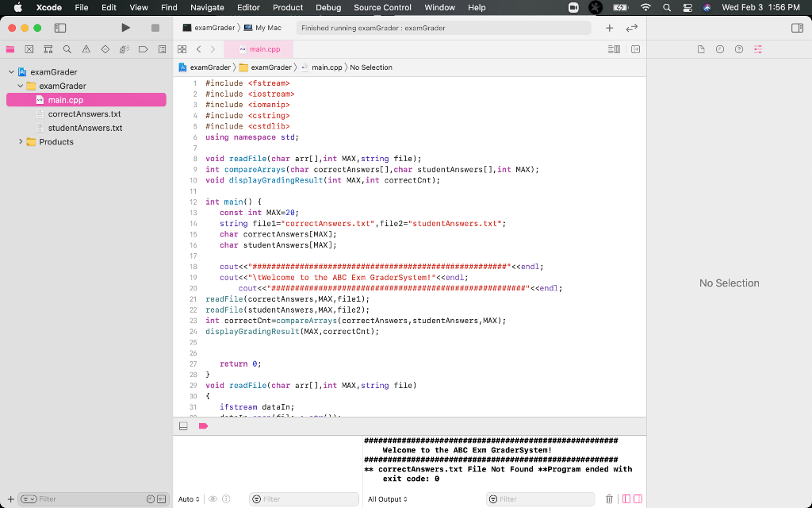The width and height of the screenshot is (812, 508).
Task: Expand the Products group in the navigator
Action: click(x=21, y=144)
